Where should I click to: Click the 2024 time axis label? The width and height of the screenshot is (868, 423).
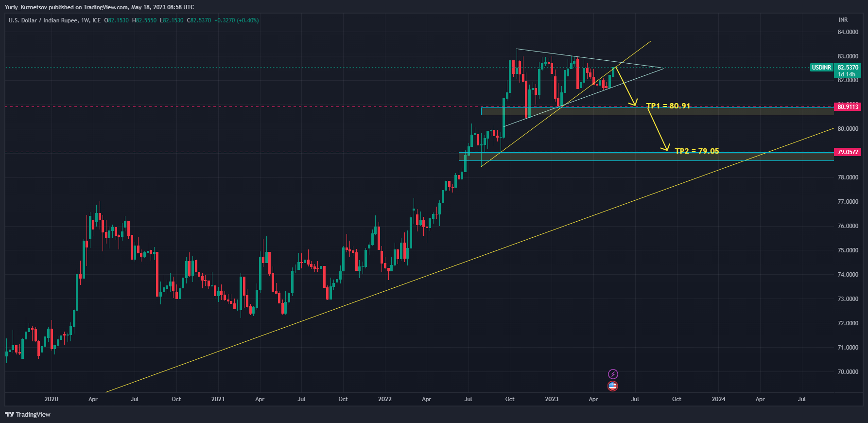[718, 399]
